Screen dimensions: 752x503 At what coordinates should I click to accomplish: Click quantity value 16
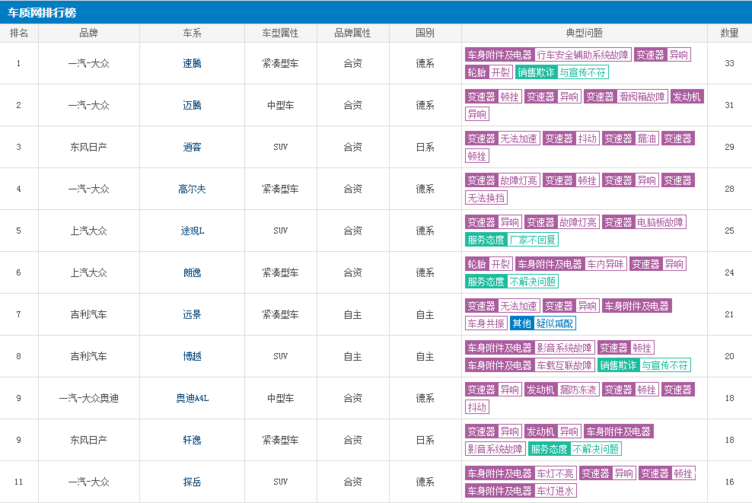tap(729, 482)
